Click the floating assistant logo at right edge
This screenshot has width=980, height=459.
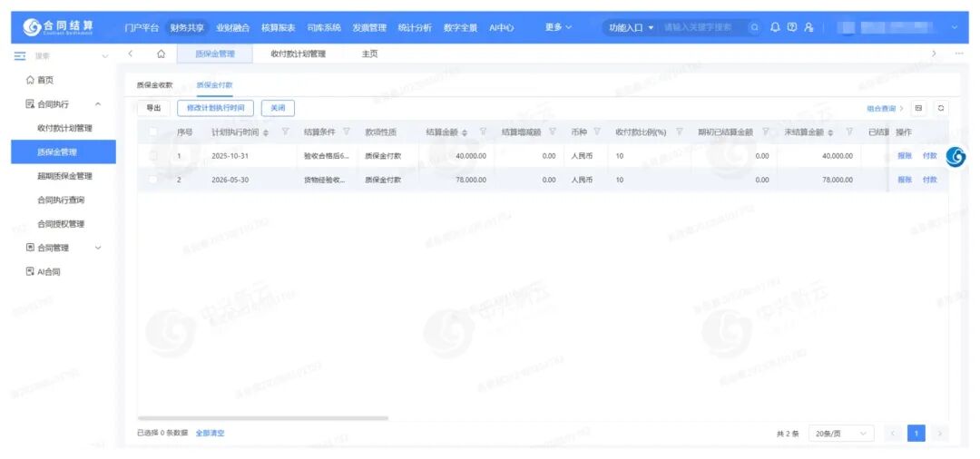955,157
